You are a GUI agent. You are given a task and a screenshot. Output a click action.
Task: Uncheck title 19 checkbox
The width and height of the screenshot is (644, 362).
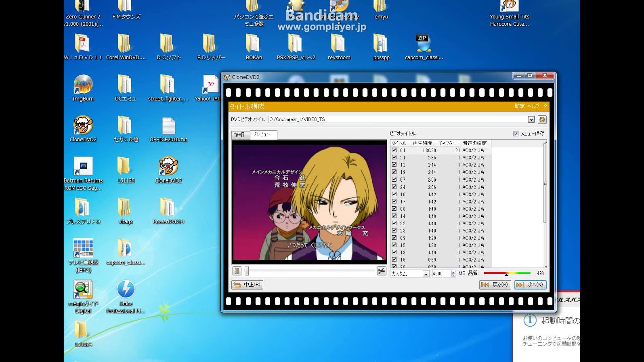(x=394, y=172)
